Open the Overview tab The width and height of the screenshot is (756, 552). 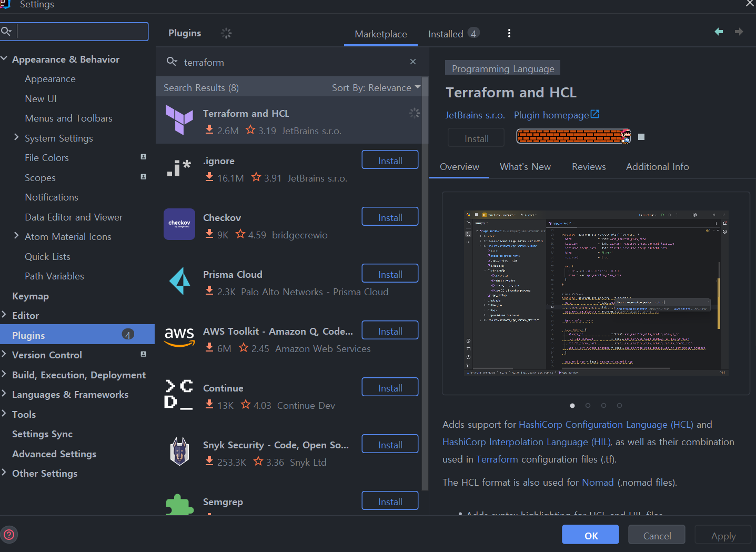coord(459,167)
